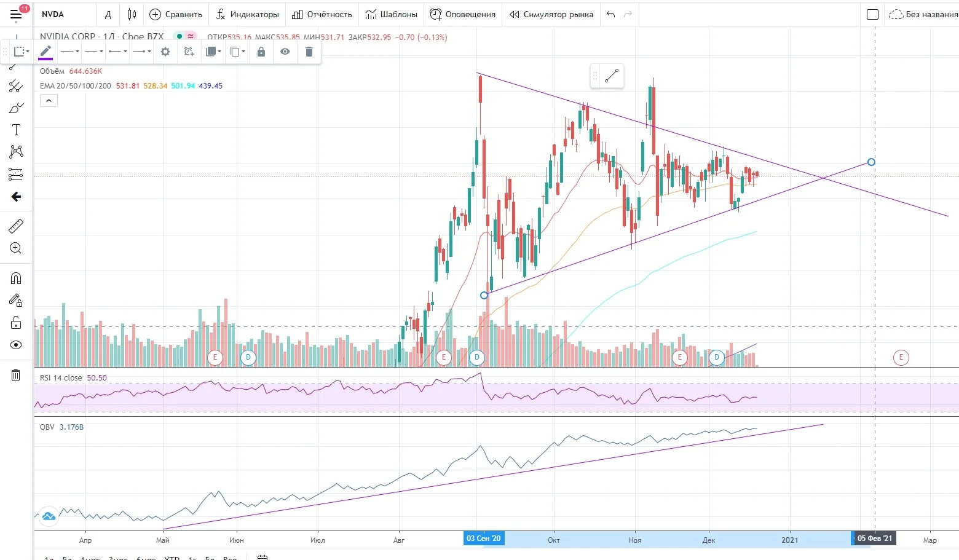Viewport: 959px width, 560px height.
Task: Start Симулятор рынка bar replay
Action: [x=551, y=14]
